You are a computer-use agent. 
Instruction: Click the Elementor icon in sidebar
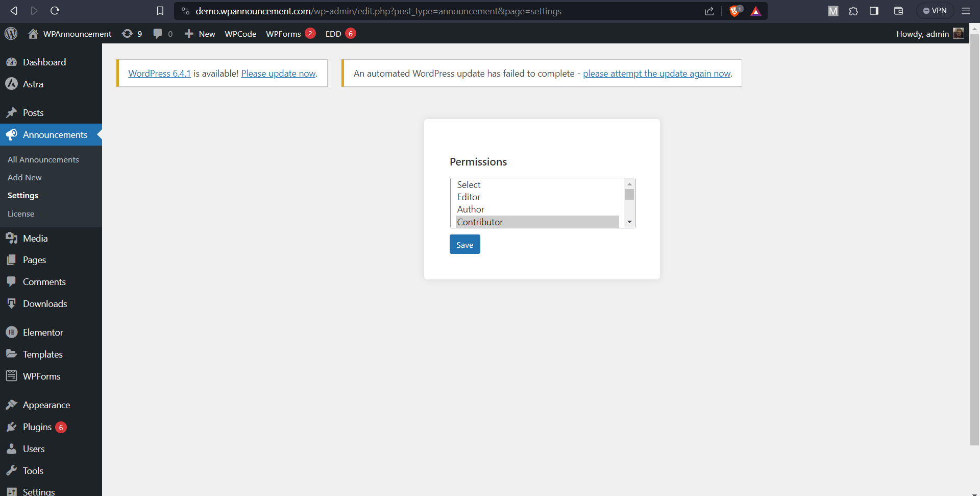point(11,333)
